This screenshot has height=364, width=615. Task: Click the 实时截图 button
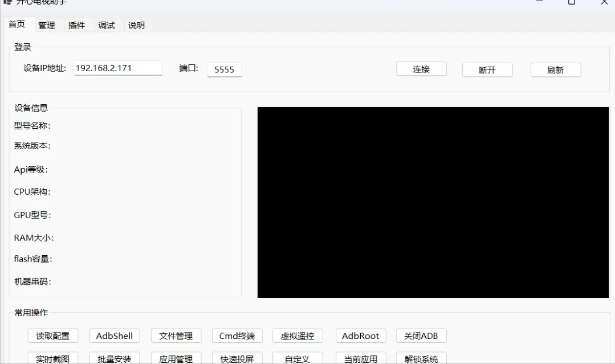(x=53, y=358)
